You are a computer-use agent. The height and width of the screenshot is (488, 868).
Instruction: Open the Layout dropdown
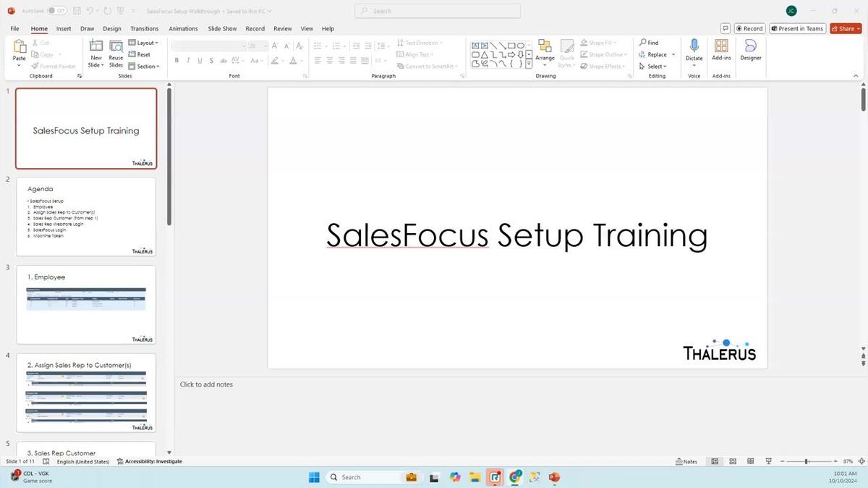(x=143, y=42)
